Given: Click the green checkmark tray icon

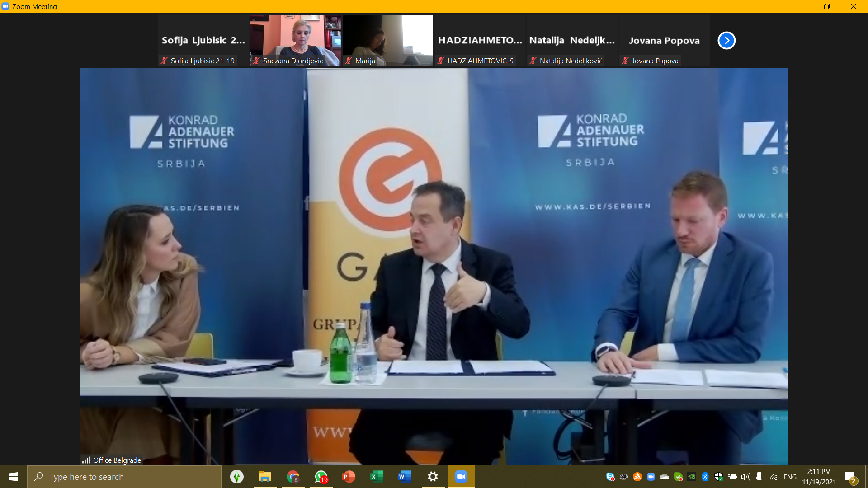Looking at the screenshot, I should 678,477.
